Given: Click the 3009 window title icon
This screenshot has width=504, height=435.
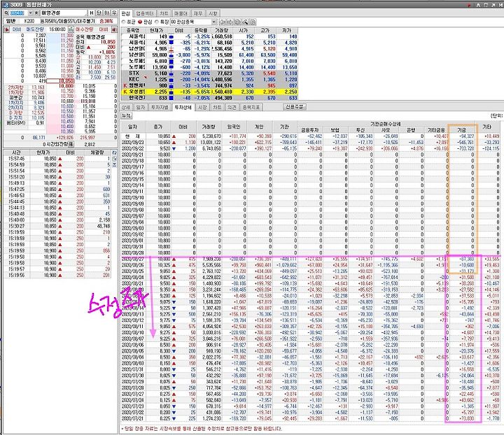Looking at the screenshot, I should 4,4.
